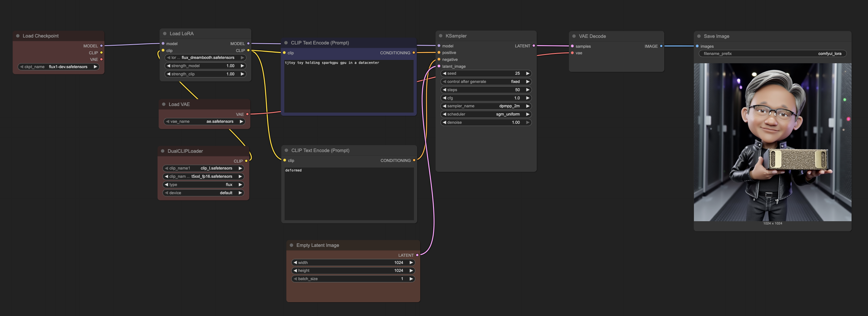868x316 pixels.
Task: Click the MODEL output port on Load Checkpoint
Action: coord(101,46)
